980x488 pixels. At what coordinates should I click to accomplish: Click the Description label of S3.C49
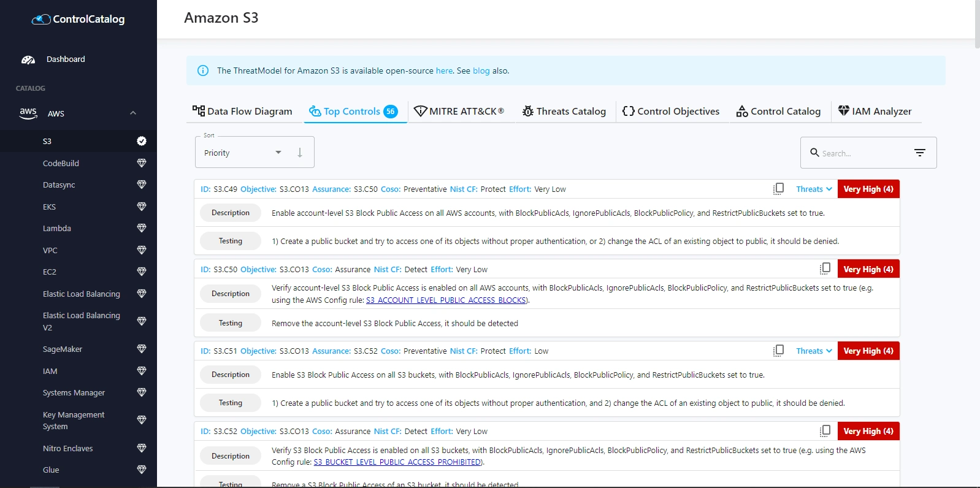(x=231, y=213)
